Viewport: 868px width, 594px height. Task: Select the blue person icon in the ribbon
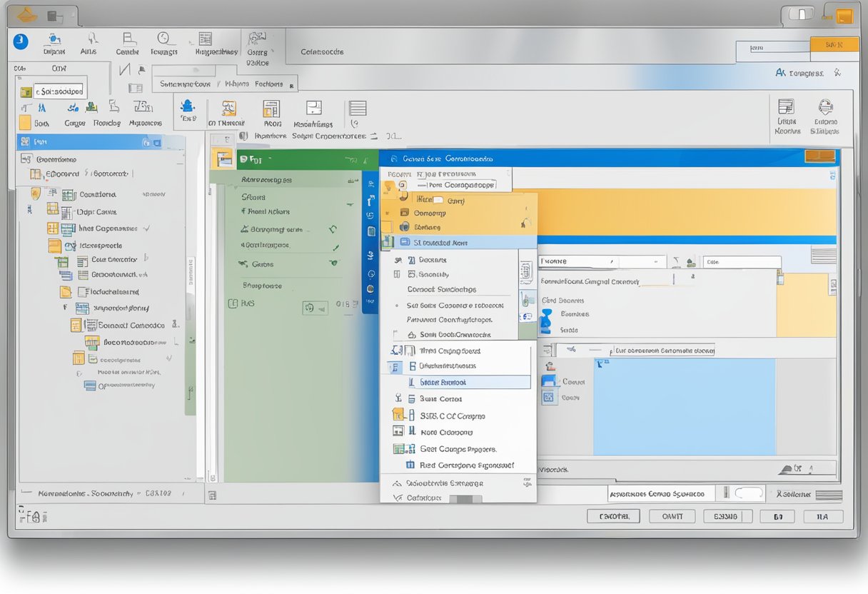coord(188,107)
